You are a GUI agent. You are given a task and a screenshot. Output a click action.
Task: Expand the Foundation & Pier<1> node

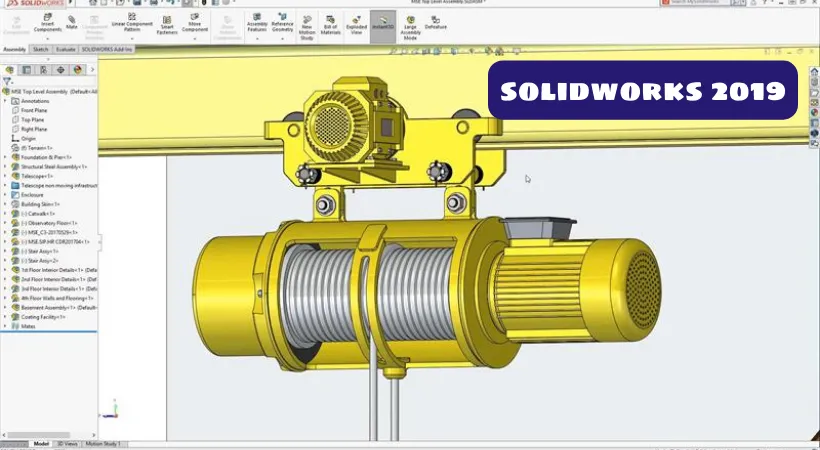coord(5,157)
